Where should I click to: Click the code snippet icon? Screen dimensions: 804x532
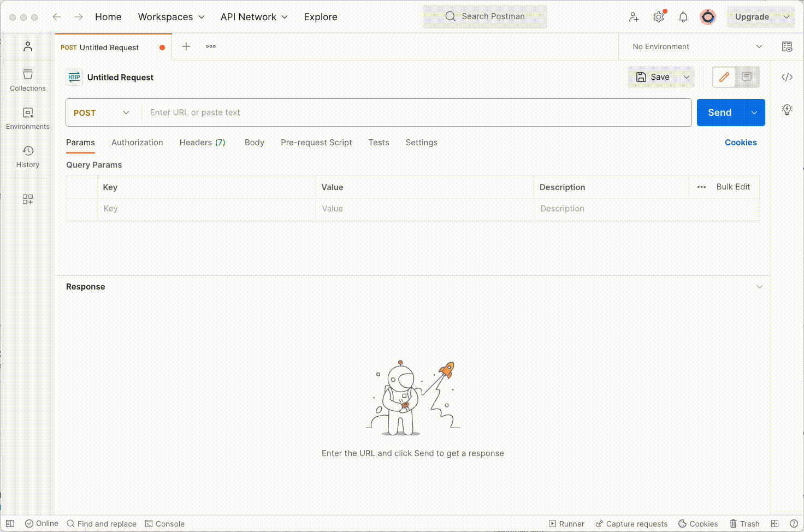pos(787,77)
